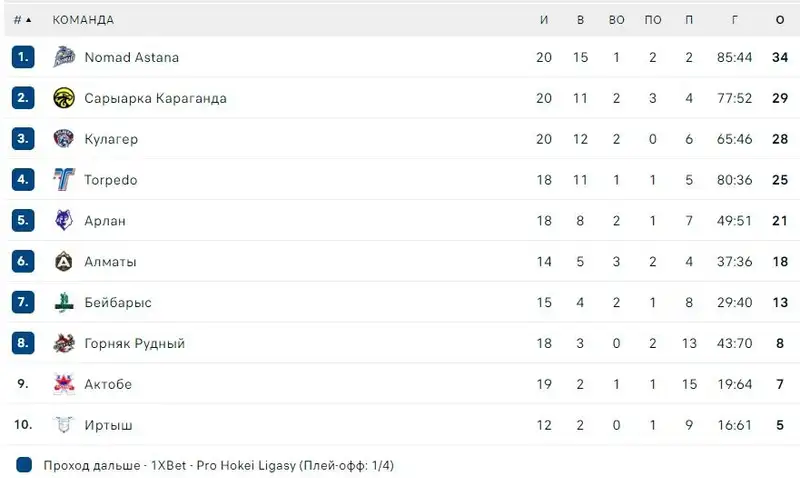Screen dimensions: 800x478
Task: Open the Горняк Рудный team link
Action: click(x=135, y=343)
